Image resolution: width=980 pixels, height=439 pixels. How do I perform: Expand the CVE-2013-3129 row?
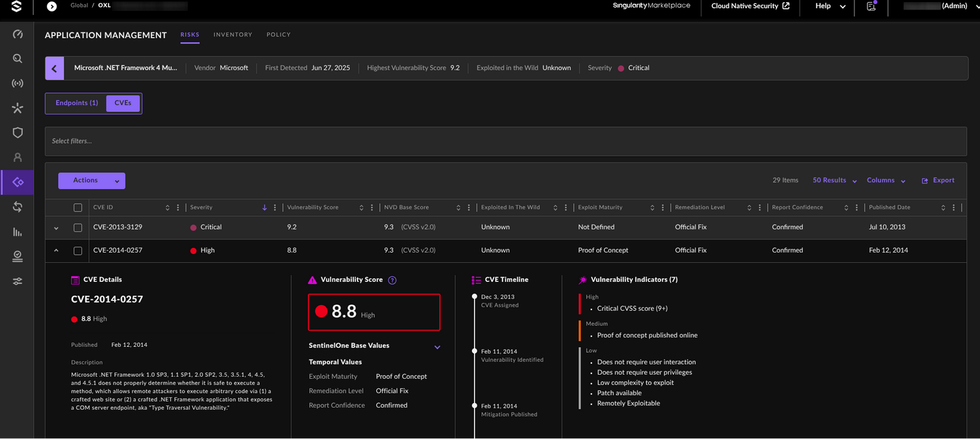tap(56, 228)
